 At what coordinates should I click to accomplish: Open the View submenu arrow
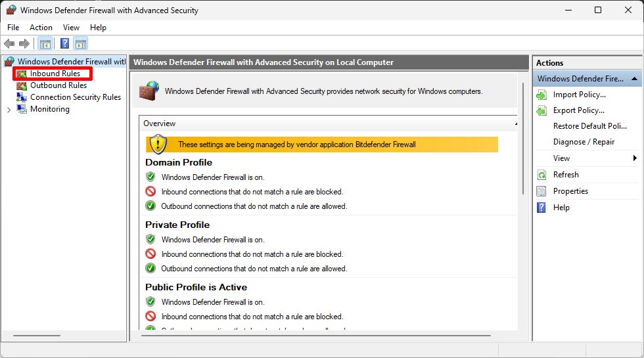pos(635,158)
